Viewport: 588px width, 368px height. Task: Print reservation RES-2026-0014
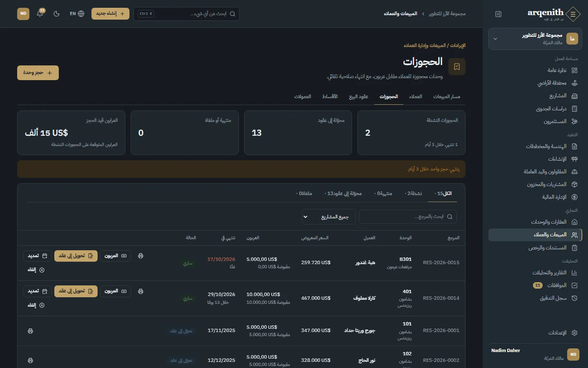(140, 291)
